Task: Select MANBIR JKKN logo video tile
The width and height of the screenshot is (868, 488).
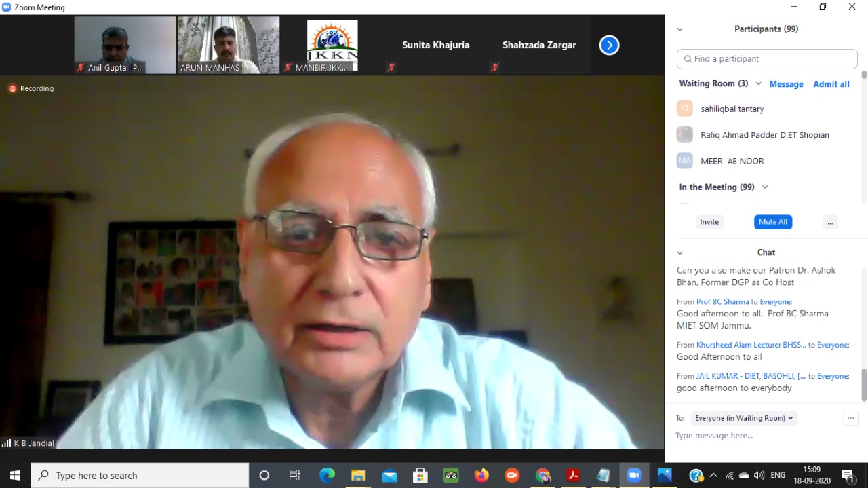Action: pos(332,45)
